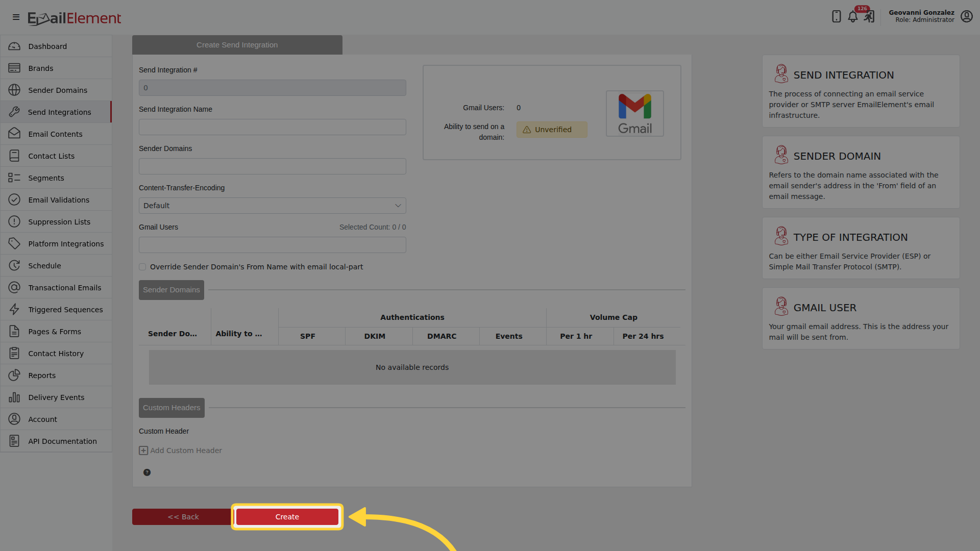The height and width of the screenshot is (551, 980).
Task: Click the Reports pie chart icon
Action: [x=14, y=375]
